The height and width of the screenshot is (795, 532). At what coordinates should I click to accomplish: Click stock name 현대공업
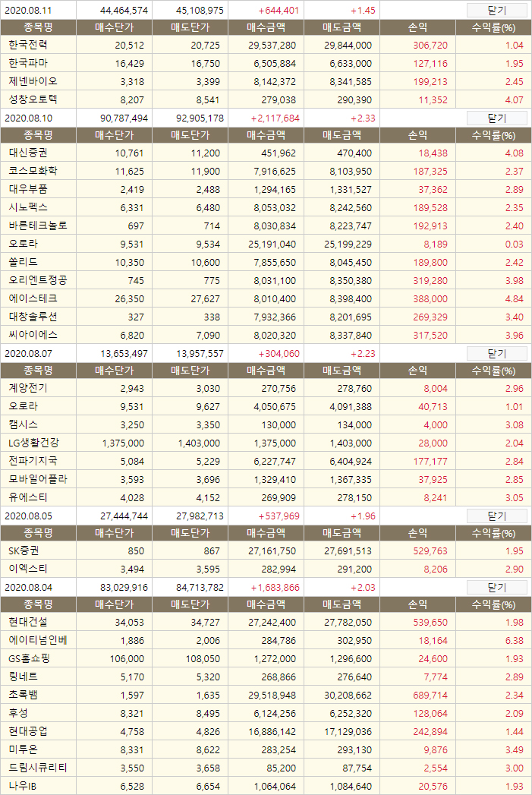28,732
